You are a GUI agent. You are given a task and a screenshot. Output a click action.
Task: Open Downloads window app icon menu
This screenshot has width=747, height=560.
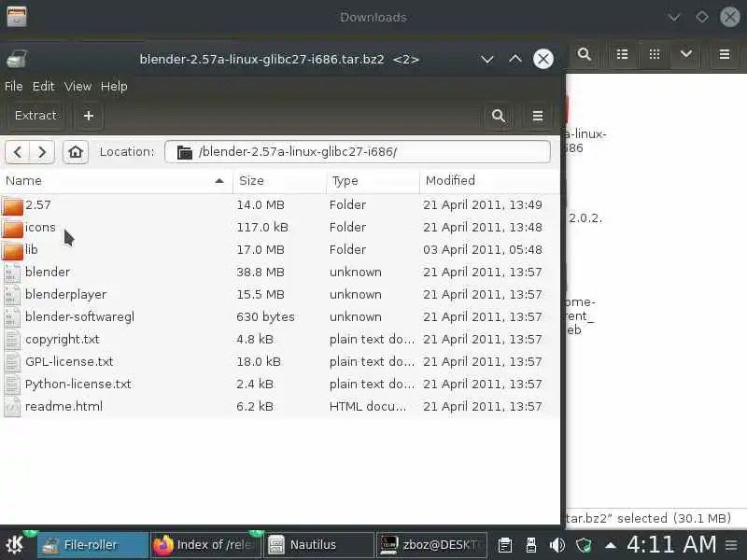[x=17, y=17]
